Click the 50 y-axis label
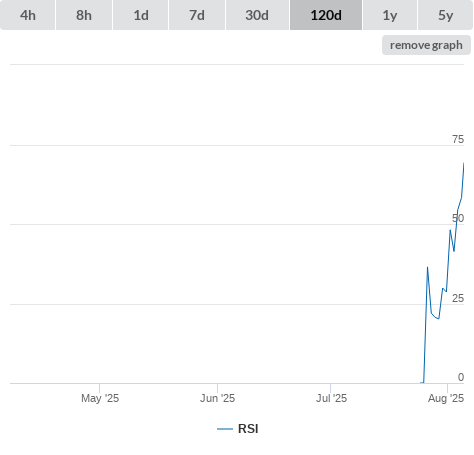Screen dimensions: 474x455 pyautogui.click(x=458, y=218)
